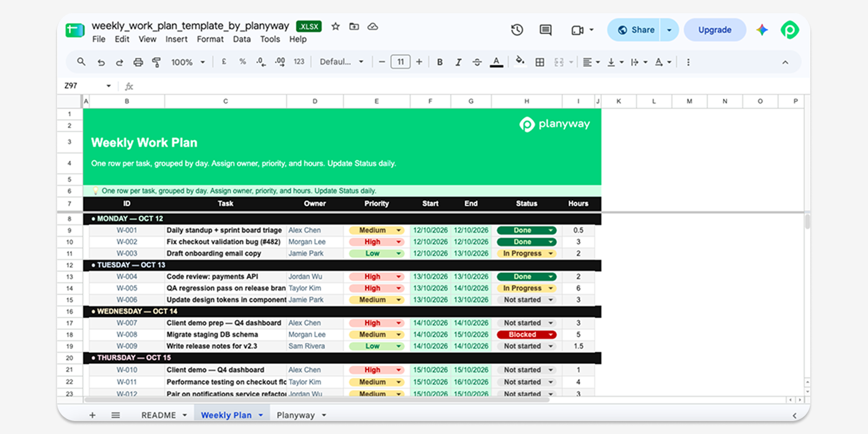Toggle strikethrough formatting
868x434 pixels.
pyautogui.click(x=477, y=62)
